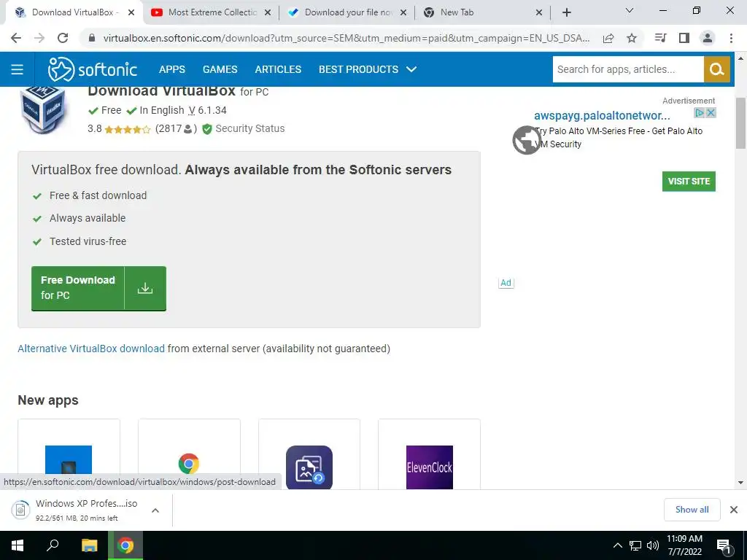Viewport: 747px width, 560px height.
Task: Show hidden system tray icons
Action: 617,545
